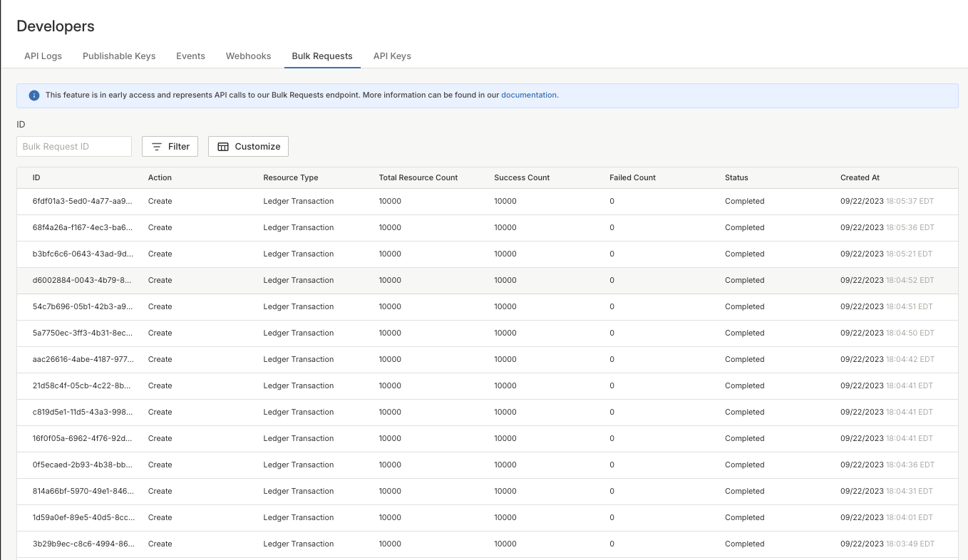Click the Bulk Request ID input field
Viewport: 968px width, 560px height.
pyautogui.click(x=74, y=146)
